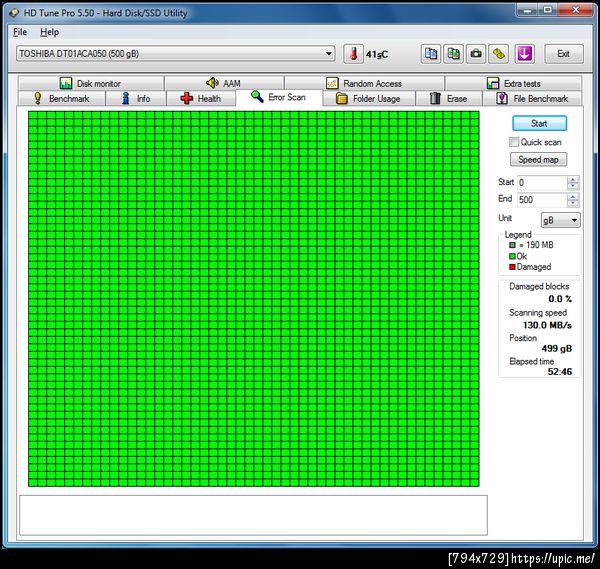Click the Speed map button
Image resolution: width=600 pixels, height=569 pixels.
pyautogui.click(x=538, y=159)
